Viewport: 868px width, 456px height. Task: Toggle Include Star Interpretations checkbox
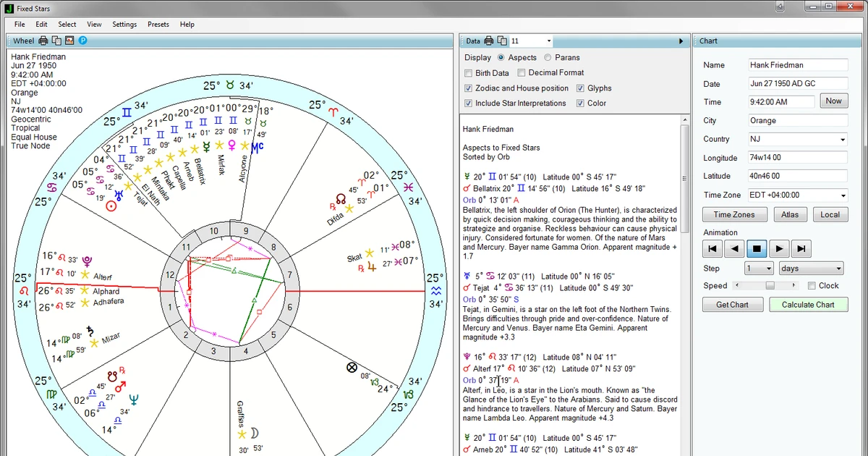coord(468,104)
